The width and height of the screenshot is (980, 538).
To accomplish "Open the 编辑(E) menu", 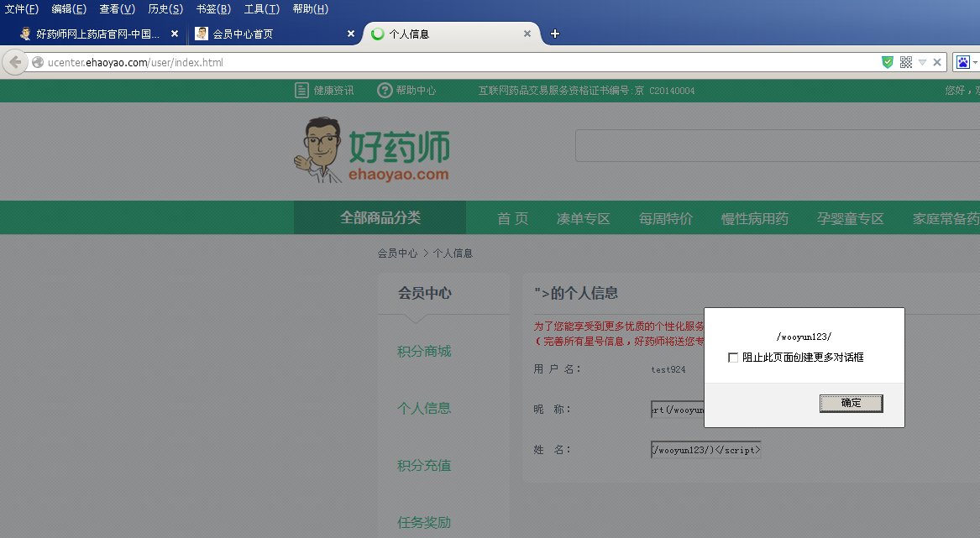I will [69, 8].
